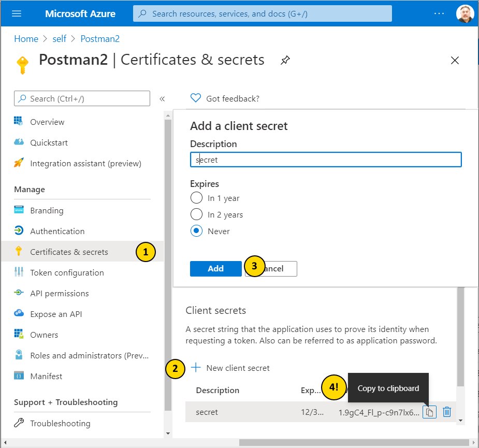Select the Branding sidebar icon
479x448 pixels.
[x=19, y=210]
